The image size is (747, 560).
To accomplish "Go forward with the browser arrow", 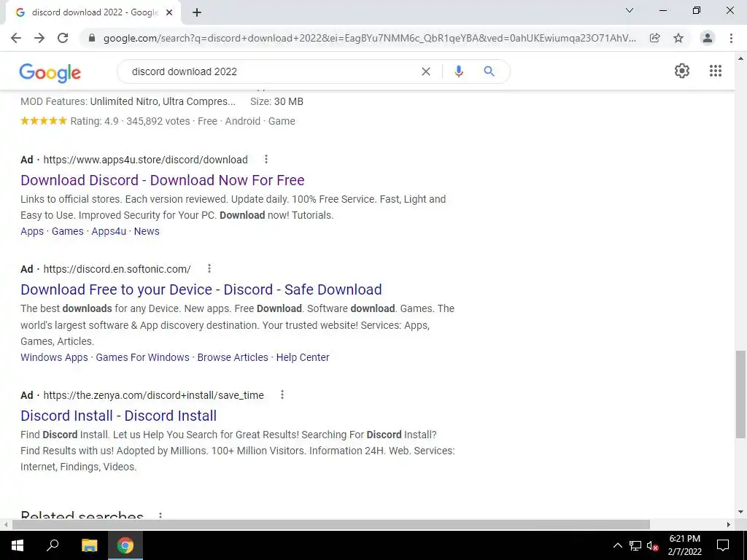I will tap(39, 38).
